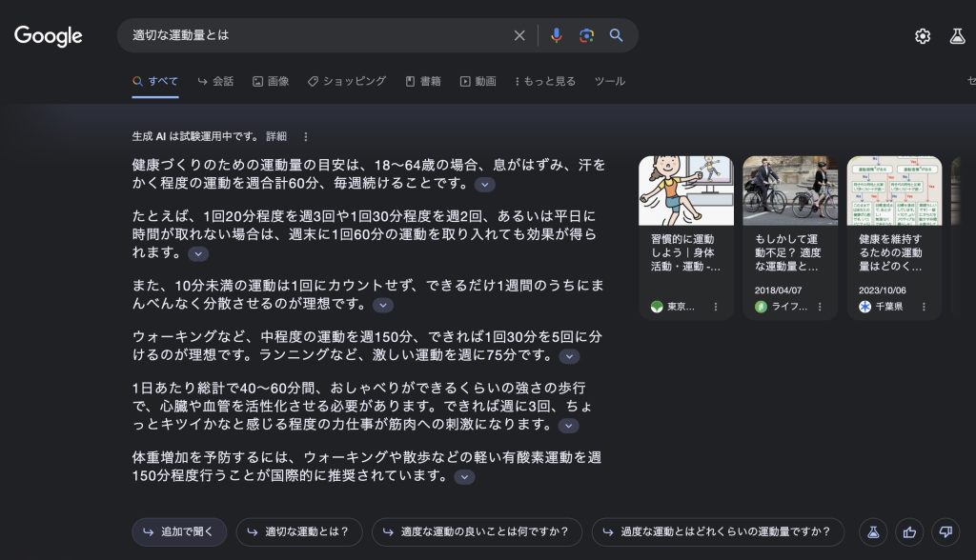Open the 詳細 link
976x560 pixels.
coord(275,137)
